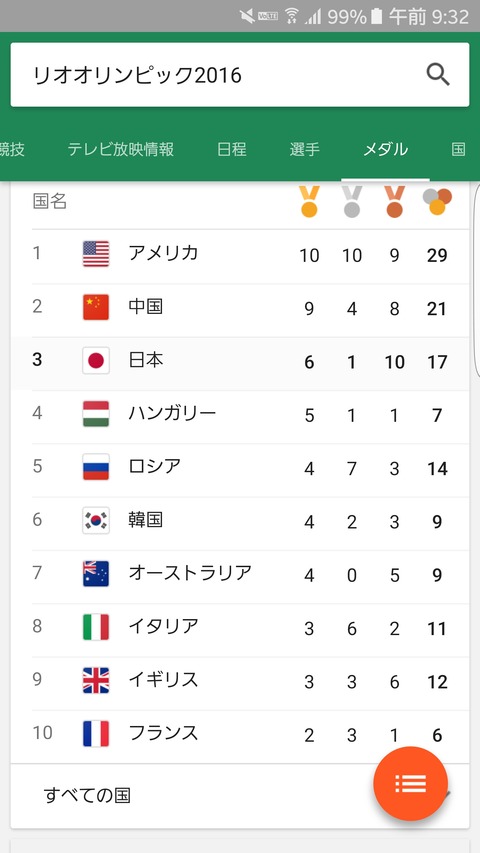Open the ハンガリー country row
The height and width of the screenshot is (853, 480).
(x=250, y=416)
